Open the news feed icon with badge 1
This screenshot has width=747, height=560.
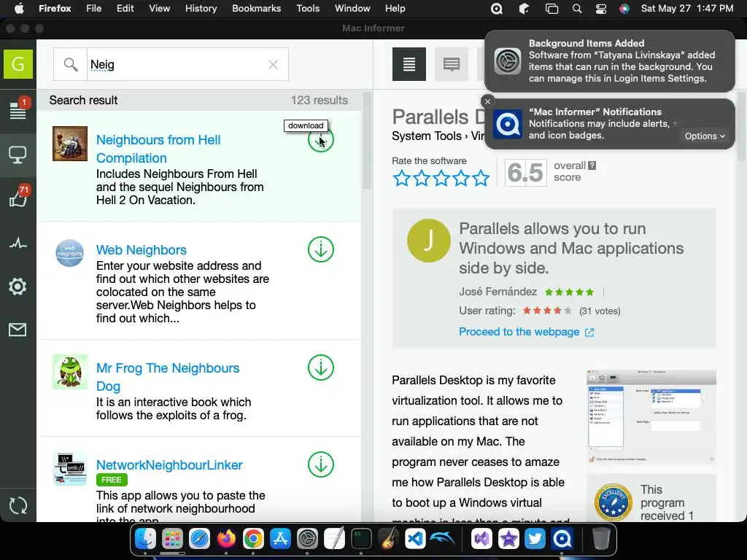point(18,109)
